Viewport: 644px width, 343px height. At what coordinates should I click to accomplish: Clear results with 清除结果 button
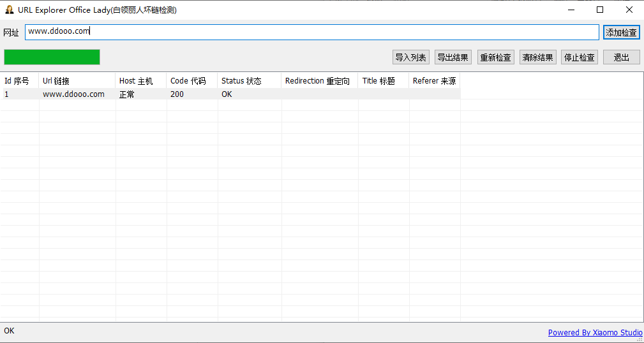point(537,57)
